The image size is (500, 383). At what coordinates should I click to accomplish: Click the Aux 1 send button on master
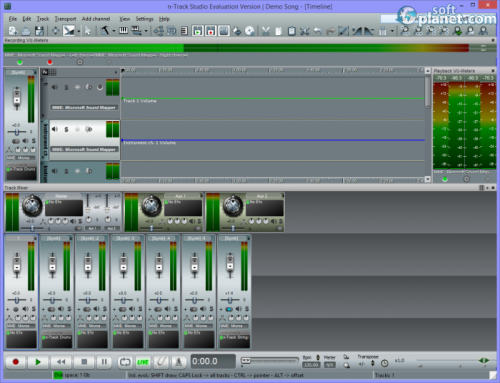point(92,228)
